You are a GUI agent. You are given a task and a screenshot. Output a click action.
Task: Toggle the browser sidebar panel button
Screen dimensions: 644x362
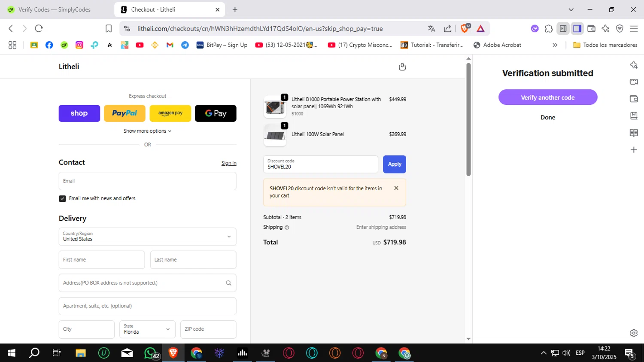click(x=577, y=29)
